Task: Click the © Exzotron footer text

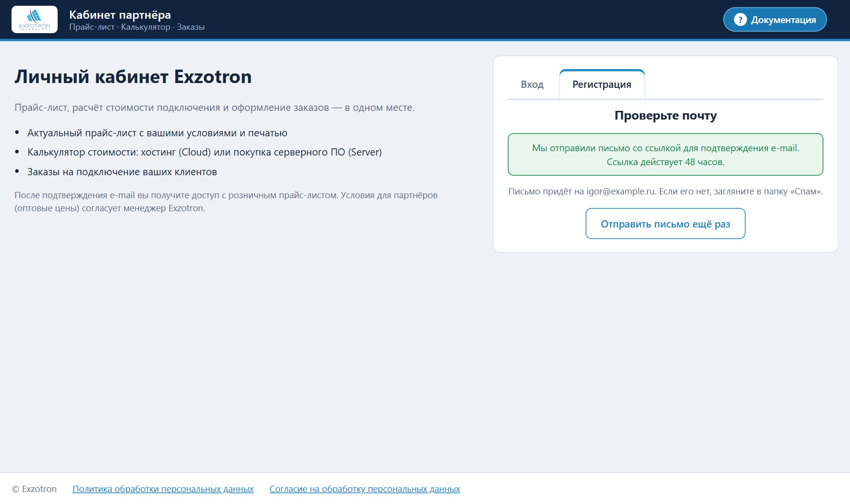Action: (x=34, y=489)
